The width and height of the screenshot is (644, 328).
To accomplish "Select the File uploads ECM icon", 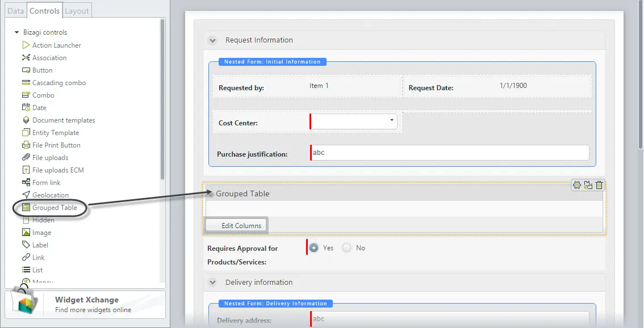I will click(26, 170).
